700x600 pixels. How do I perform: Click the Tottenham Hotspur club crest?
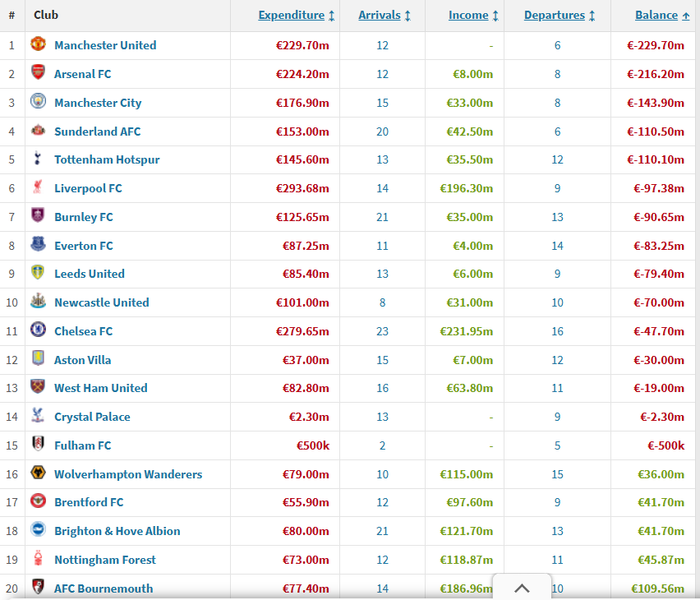[38, 159]
